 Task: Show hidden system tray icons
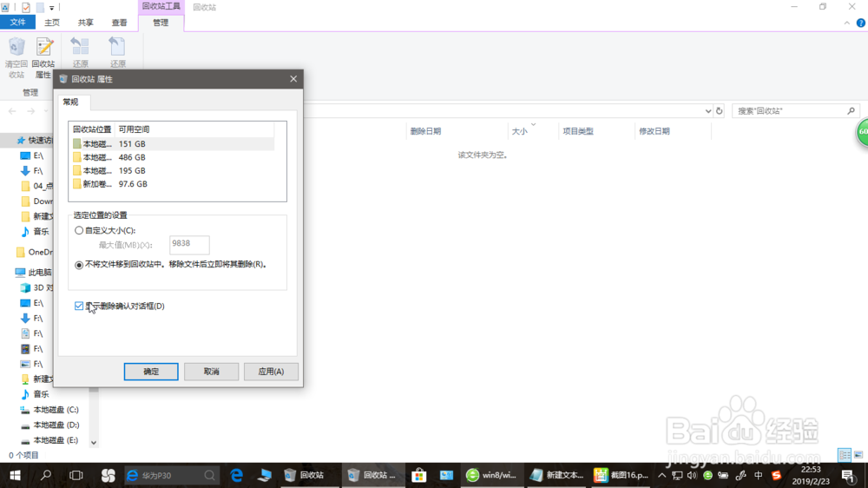click(x=662, y=475)
